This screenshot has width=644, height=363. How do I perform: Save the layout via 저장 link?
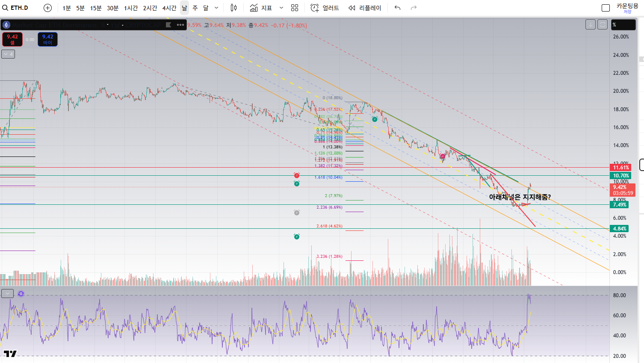coord(627,12)
